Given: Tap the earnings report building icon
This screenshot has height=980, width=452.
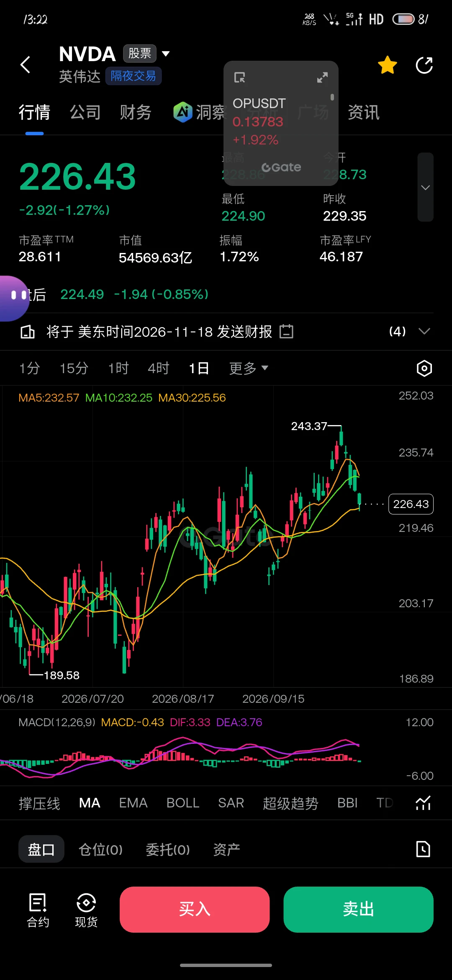Looking at the screenshot, I should [28, 332].
